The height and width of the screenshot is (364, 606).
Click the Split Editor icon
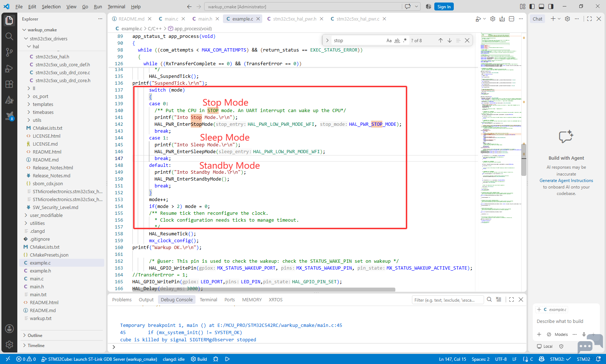click(511, 19)
